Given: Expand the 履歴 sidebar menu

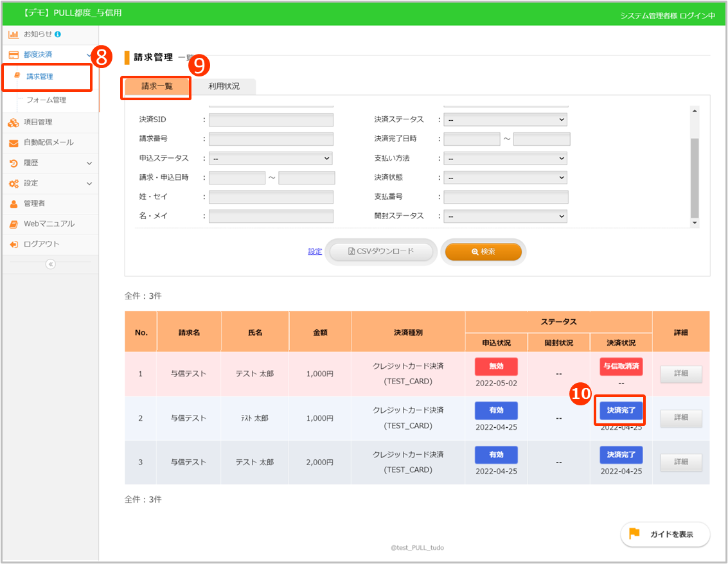Looking at the screenshot, I should 89,163.
